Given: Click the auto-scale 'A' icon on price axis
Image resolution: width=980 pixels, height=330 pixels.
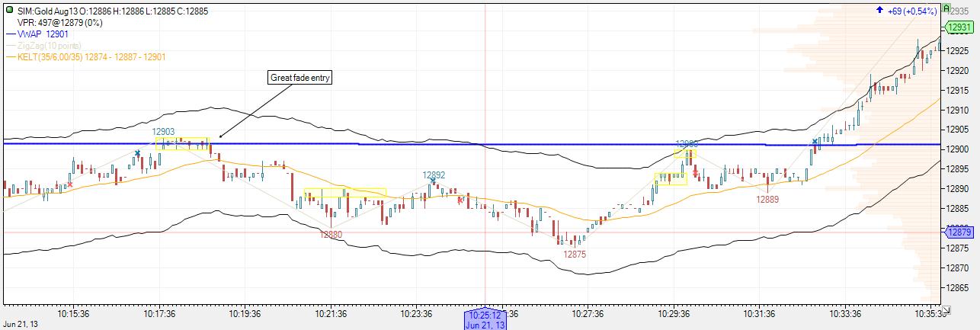Looking at the screenshot, I should 946,9.
